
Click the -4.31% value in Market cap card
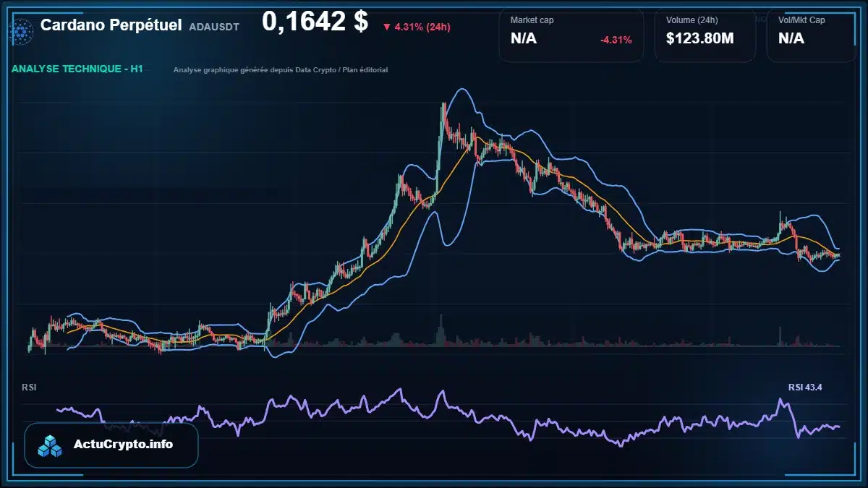coord(616,40)
